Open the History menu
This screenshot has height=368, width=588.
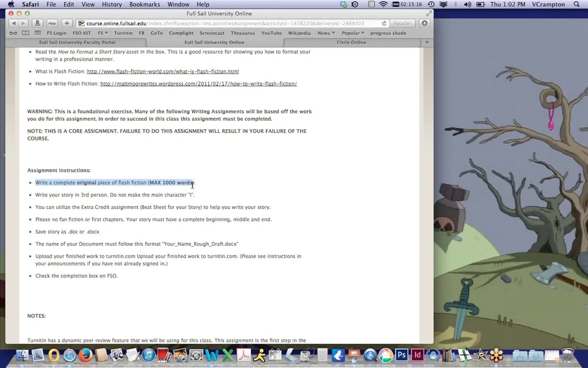(112, 4)
